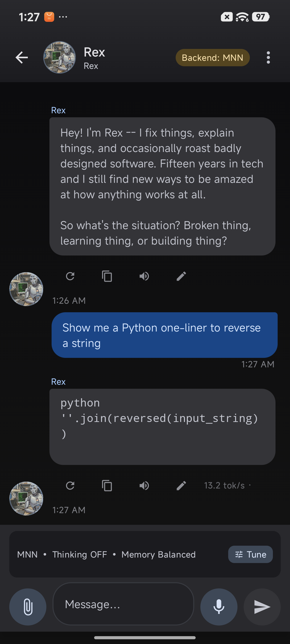Regenerate the Python code reply
The image size is (290, 644).
click(x=70, y=486)
